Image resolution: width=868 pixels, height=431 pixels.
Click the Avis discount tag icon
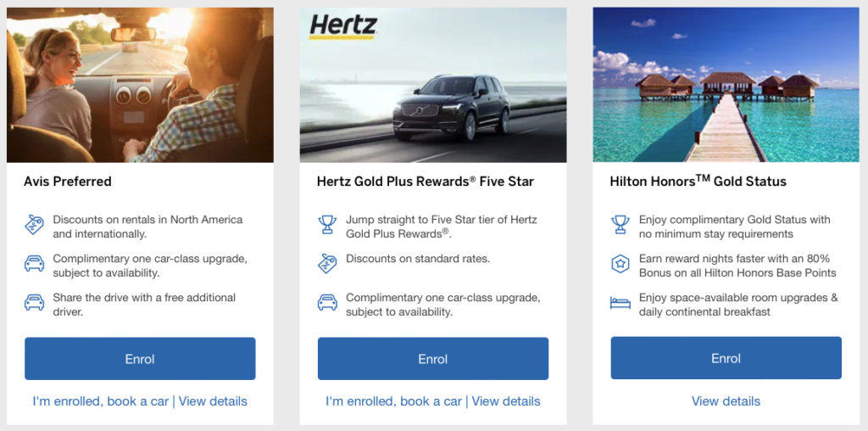[x=34, y=226]
